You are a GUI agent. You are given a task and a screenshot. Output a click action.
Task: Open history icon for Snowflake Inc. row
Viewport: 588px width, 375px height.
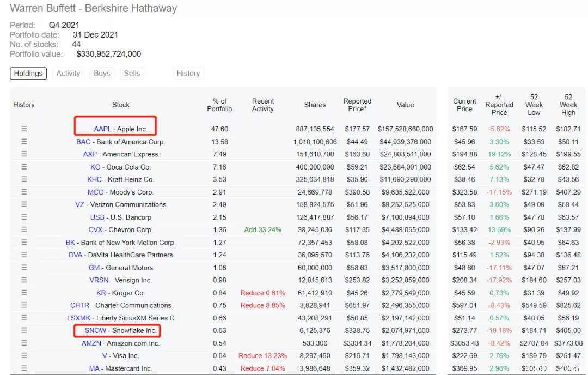pyautogui.click(x=24, y=330)
